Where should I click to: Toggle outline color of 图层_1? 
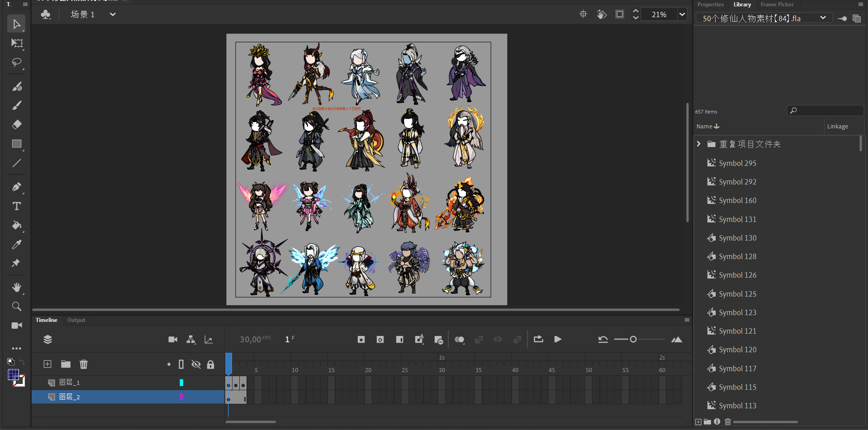tap(181, 383)
